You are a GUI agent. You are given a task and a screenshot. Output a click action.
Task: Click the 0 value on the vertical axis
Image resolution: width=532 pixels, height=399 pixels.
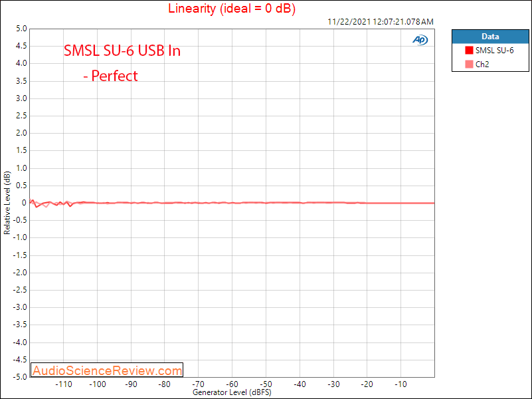click(x=24, y=203)
